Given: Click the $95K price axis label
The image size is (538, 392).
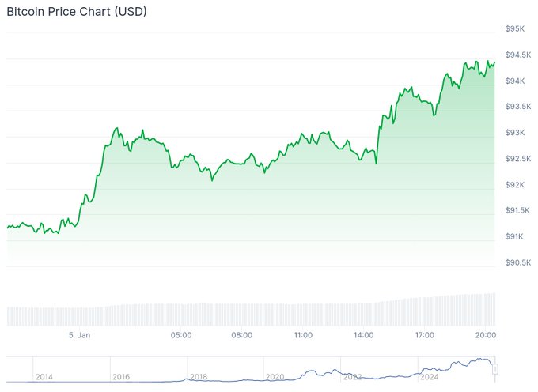Looking at the screenshot, I should pyautogui.click(x=516, y=29).
